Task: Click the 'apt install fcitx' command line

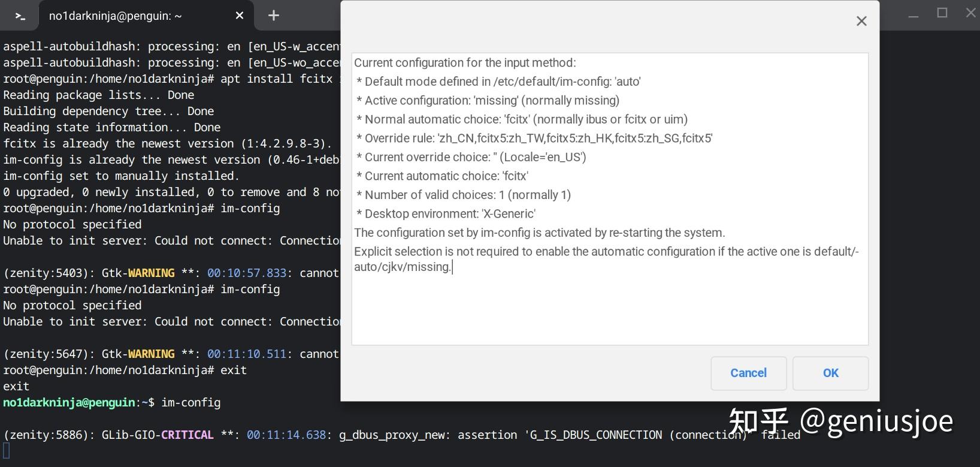Action: (x=276, y=79)
